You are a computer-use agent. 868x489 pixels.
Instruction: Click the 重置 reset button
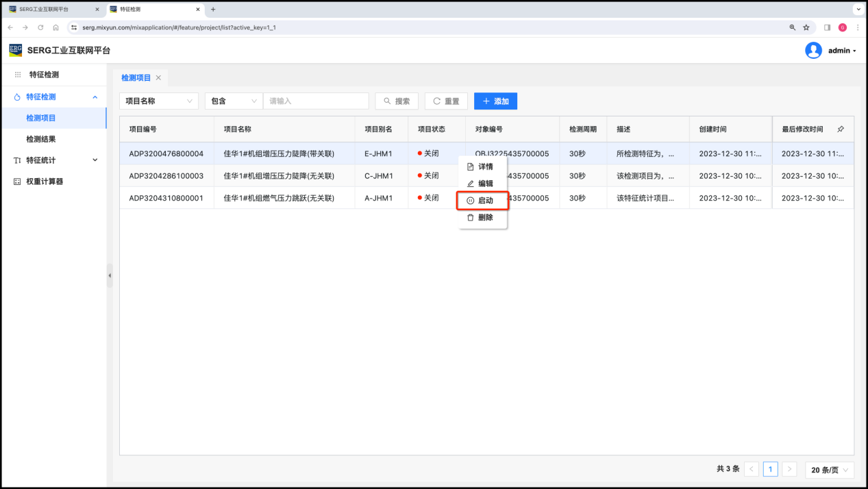(446, 101)
